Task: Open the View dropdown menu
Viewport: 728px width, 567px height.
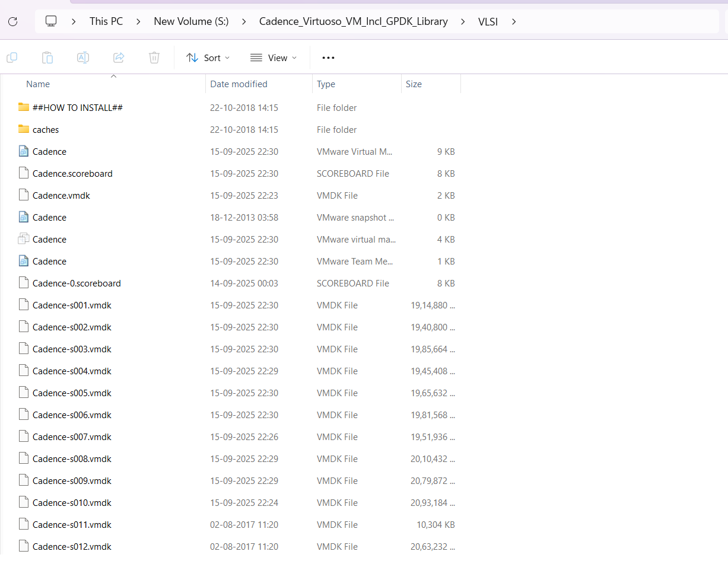Action: pos(273,58)
